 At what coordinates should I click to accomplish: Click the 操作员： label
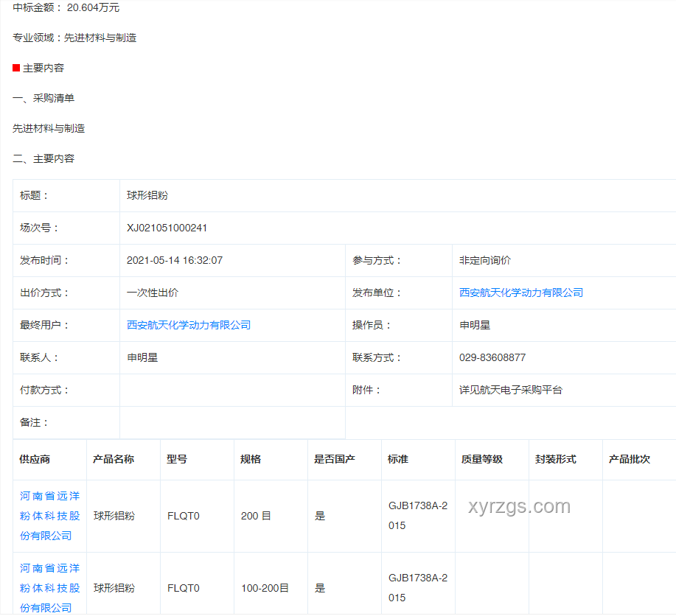[x=372, y=325]
